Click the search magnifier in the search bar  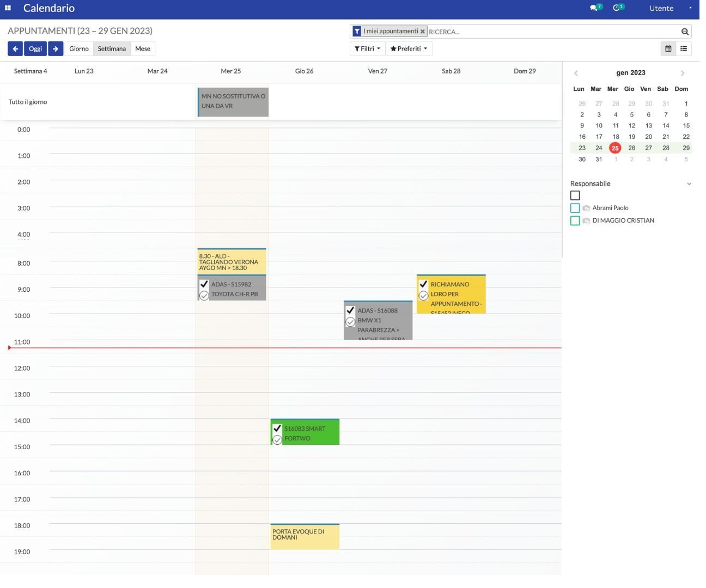tap(685, 32)
